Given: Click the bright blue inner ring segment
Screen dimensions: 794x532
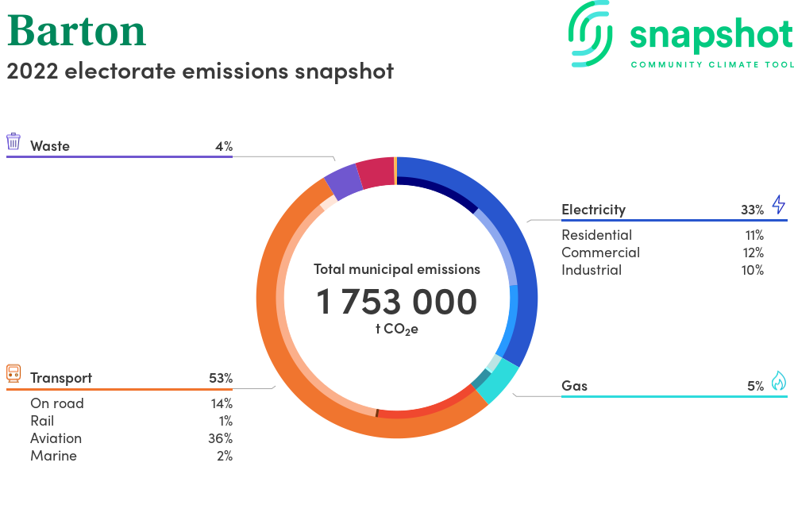Looking at the screenshot, I should tap(510, 321).
